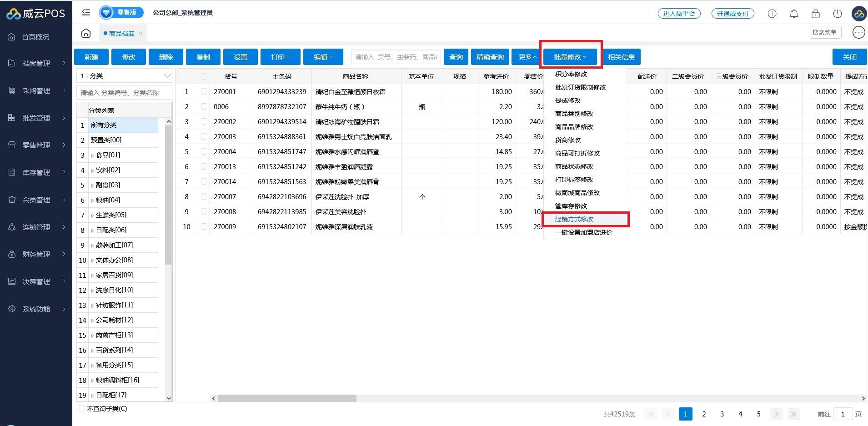Click the horizontal scrollbar of the table

coord(287,398)
